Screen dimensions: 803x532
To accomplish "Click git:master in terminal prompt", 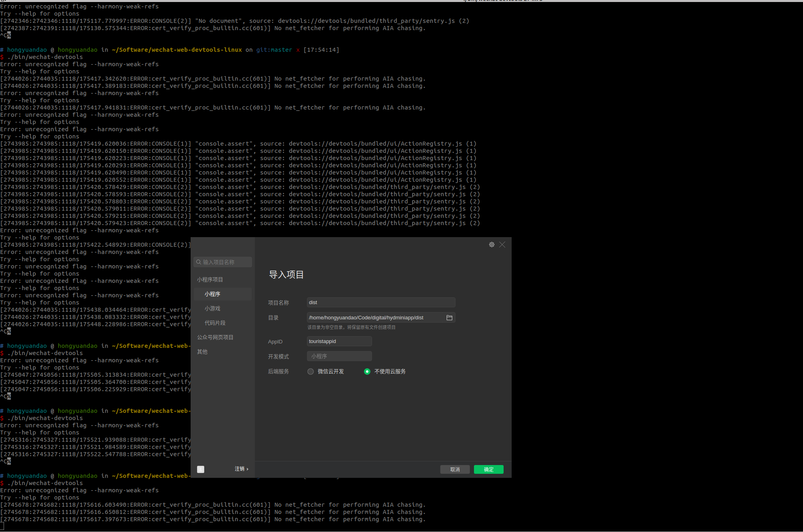I will pos(274,50).
